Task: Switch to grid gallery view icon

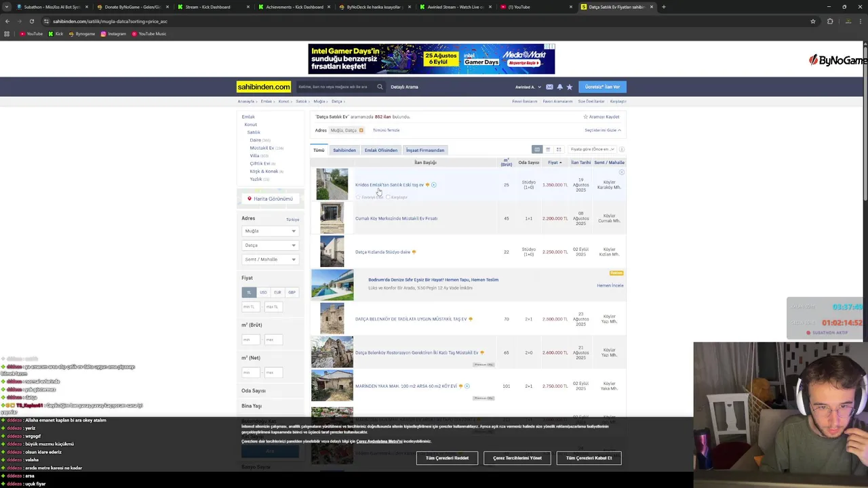Action: (559, 149)
